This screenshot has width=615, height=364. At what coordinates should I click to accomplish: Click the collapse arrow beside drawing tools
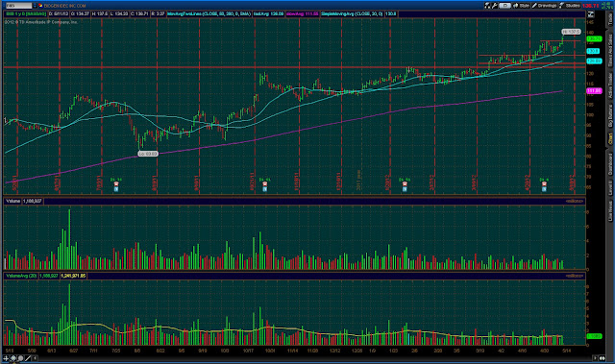point(35,358)
